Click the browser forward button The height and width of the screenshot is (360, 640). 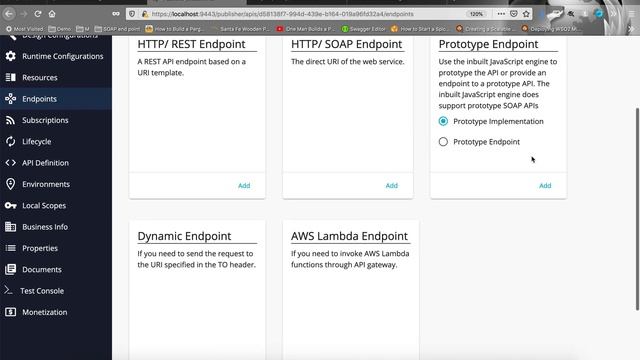[24, 14]
